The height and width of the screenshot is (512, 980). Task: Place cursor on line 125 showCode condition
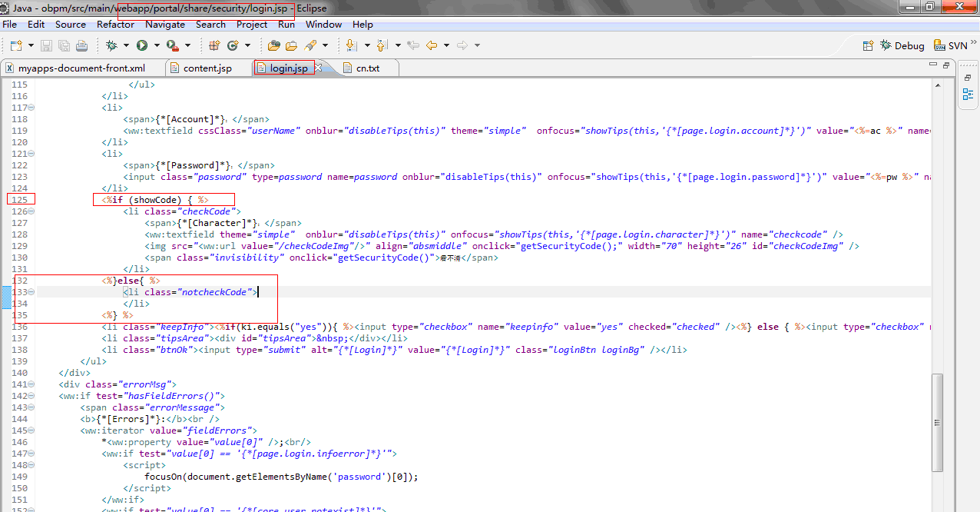click(x=156, y=200)
